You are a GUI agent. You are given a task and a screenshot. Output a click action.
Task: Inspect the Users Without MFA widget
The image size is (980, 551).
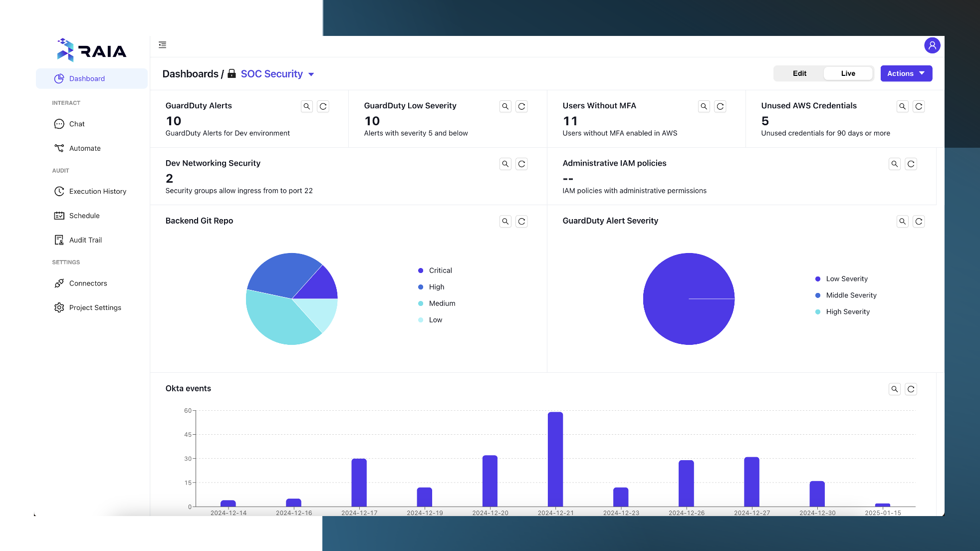[x=704, y=106]
